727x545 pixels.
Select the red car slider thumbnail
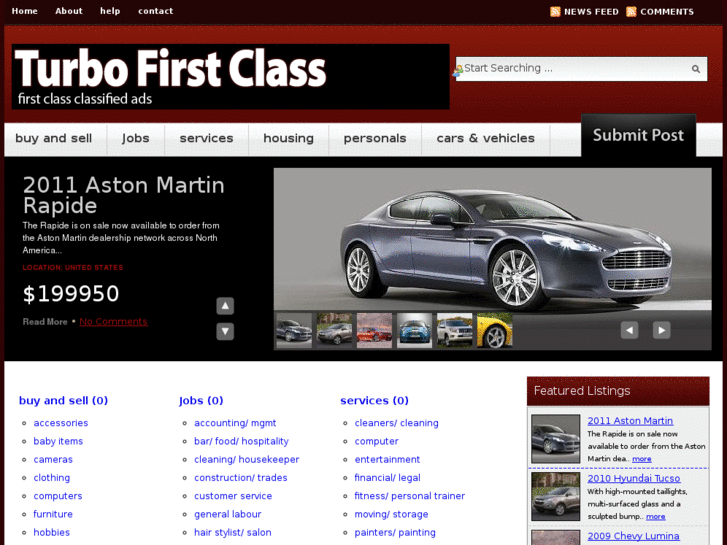pos(374,330)
